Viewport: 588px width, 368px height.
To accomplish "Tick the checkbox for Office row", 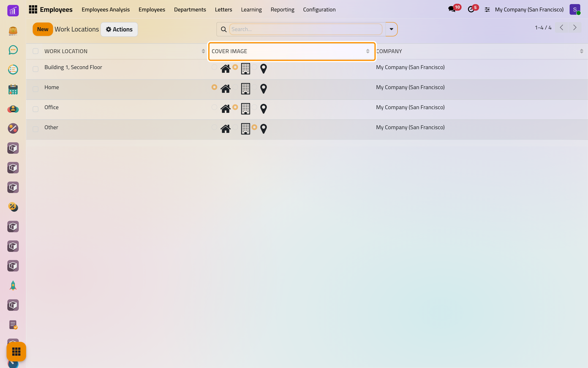I will [x=36, y=109].
